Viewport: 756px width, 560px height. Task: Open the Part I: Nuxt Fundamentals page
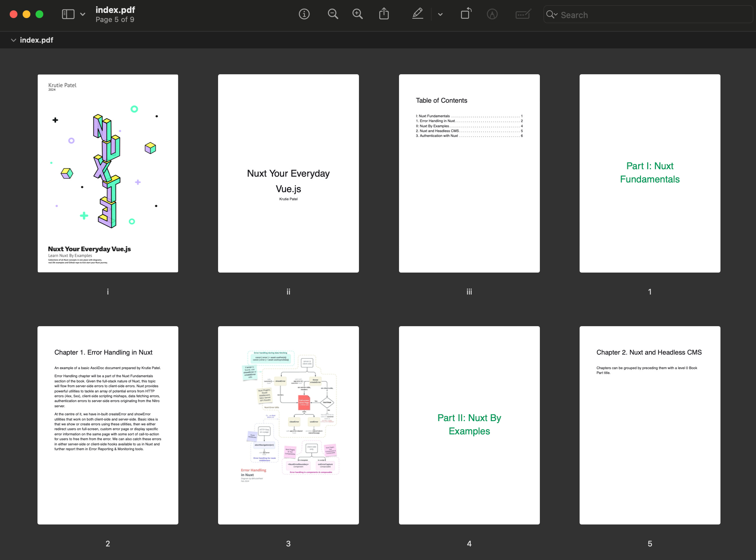(650, 173)
